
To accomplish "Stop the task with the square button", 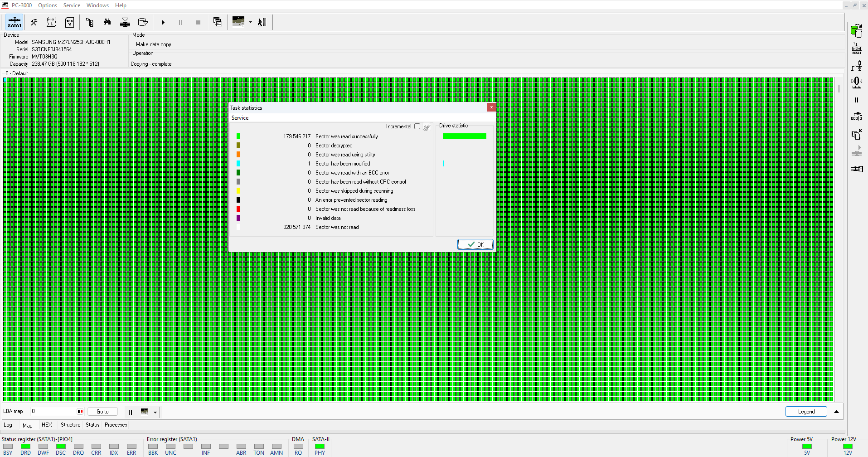I will (x=198, y=22).
